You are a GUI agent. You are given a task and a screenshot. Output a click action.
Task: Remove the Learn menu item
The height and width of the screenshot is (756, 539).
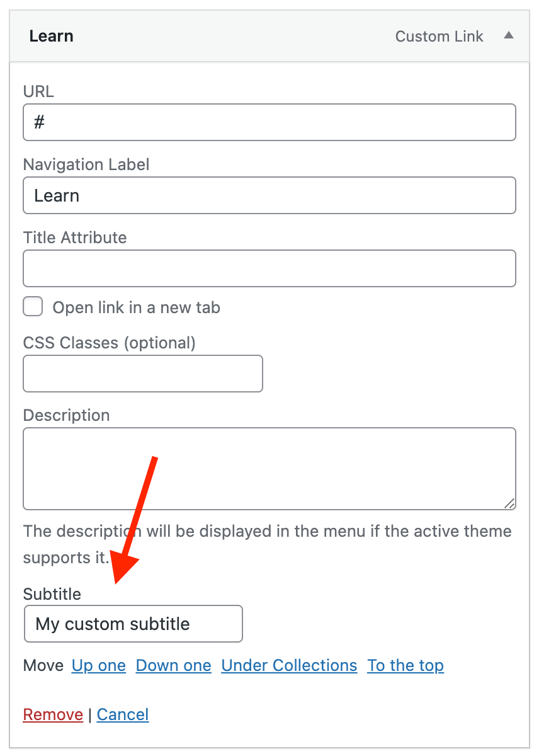click(53, 714)
